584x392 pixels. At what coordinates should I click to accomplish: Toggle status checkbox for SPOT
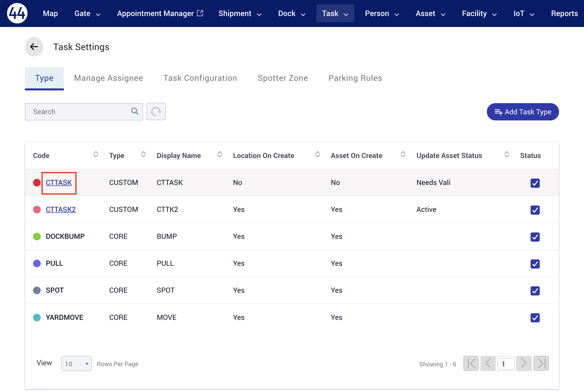pyautogui.click(x=535, y=291)
